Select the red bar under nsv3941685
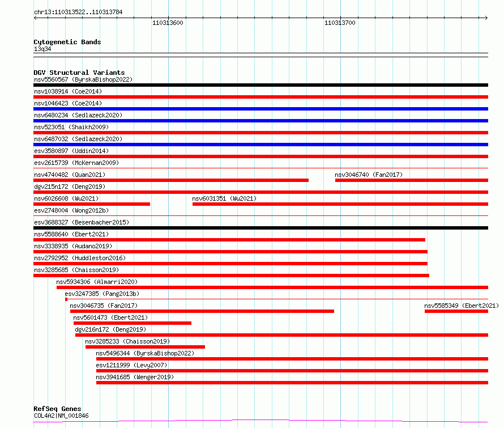 [x=292, y=383]
